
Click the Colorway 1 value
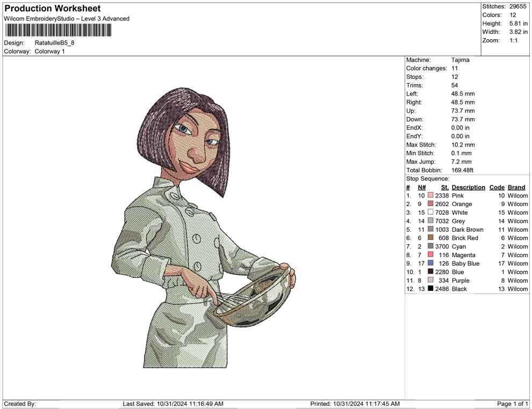(x=49, y=52)
